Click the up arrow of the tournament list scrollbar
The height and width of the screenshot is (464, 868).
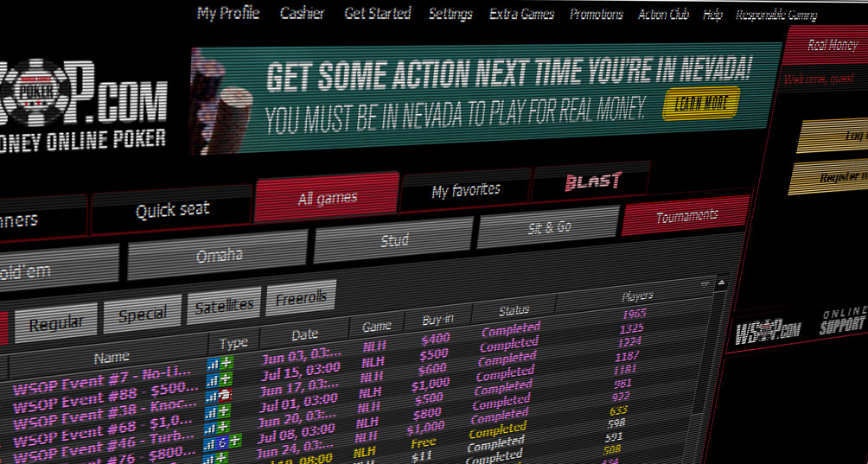(721, 284)
